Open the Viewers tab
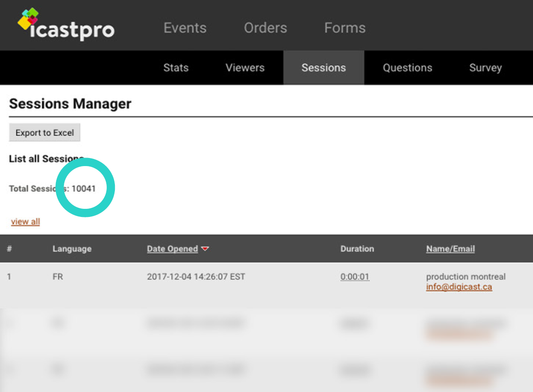This screenshot has width=533, height=392. 245,68
